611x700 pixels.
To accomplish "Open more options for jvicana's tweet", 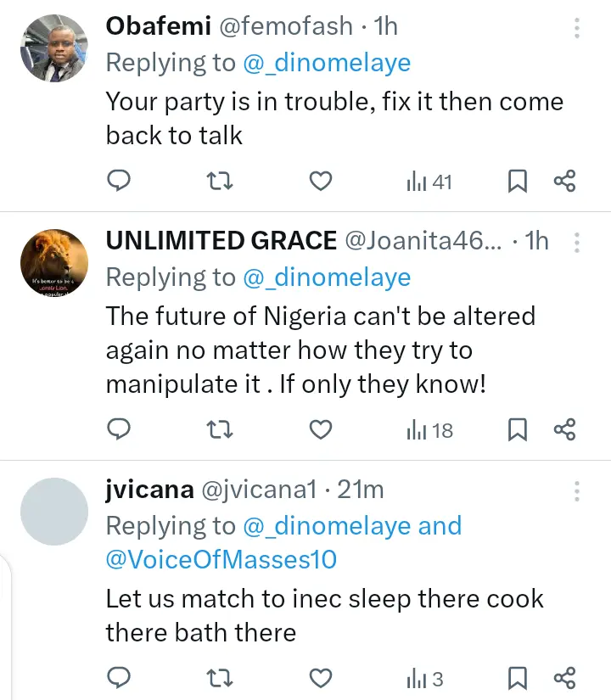I will click(577, 491).
